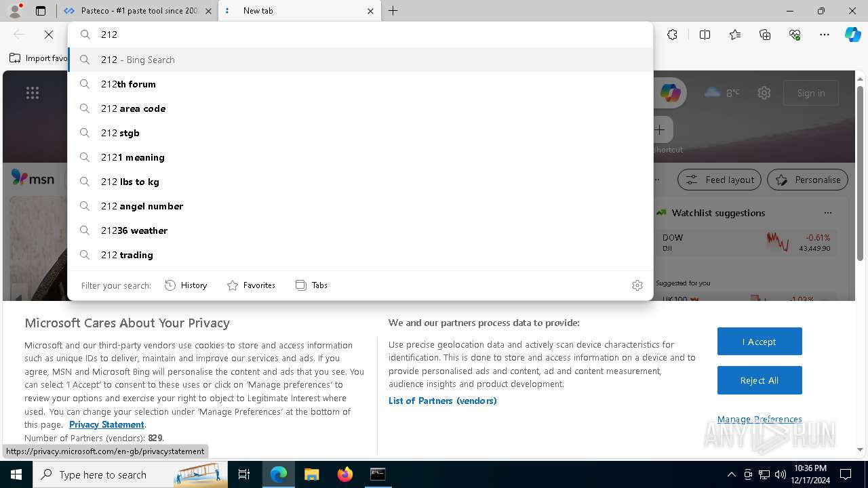
Task: Open the volume control in tray
Action: 780,474
